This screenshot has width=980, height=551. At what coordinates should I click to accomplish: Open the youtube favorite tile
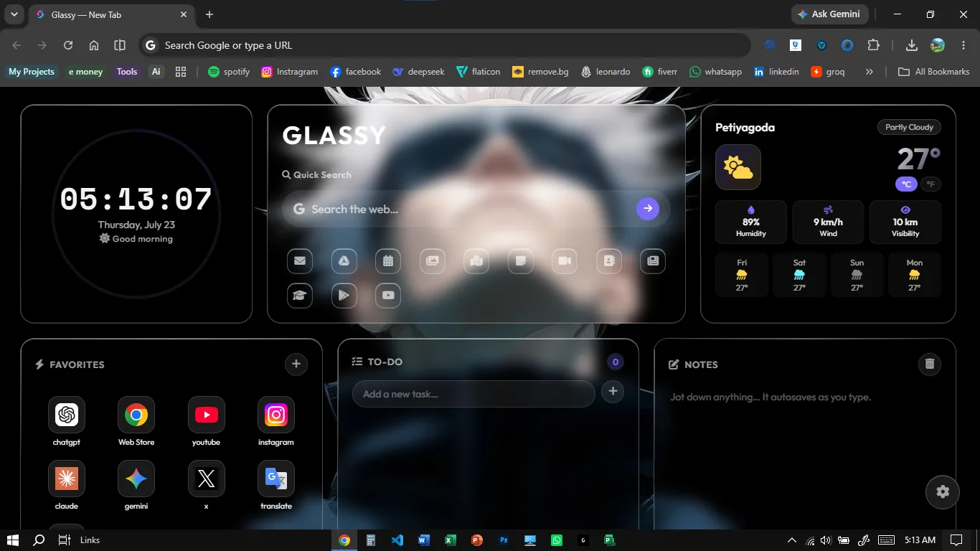click(206, 422)
